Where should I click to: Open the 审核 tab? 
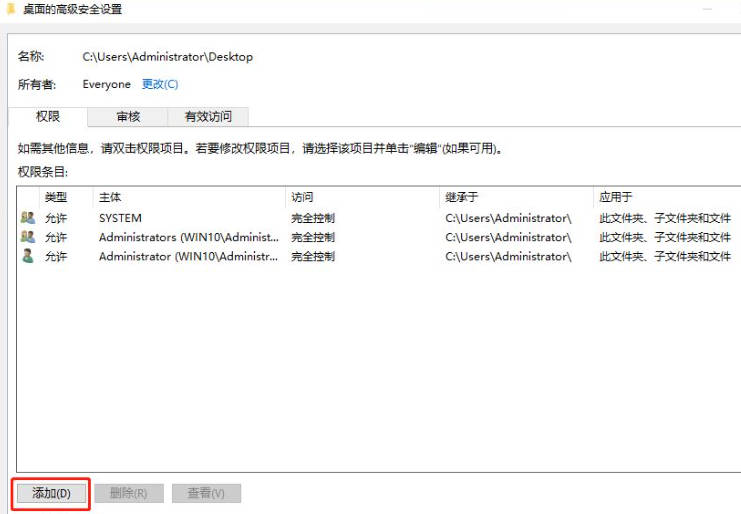[x=128, y=117]
